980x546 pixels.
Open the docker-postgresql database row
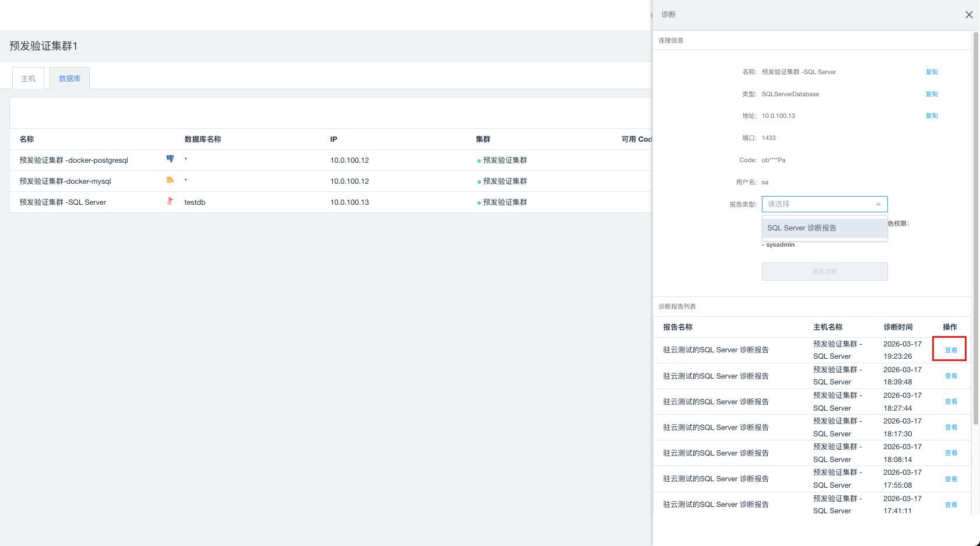tap(73, 160)
